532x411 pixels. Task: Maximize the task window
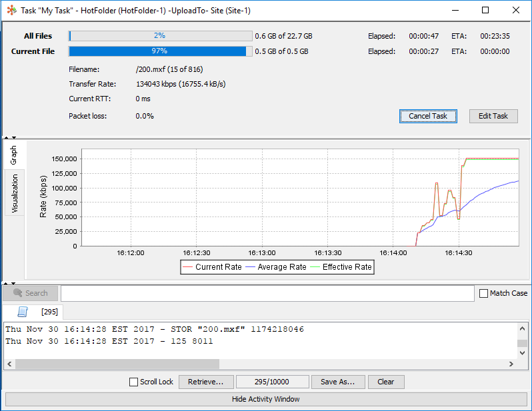(485, 11)
